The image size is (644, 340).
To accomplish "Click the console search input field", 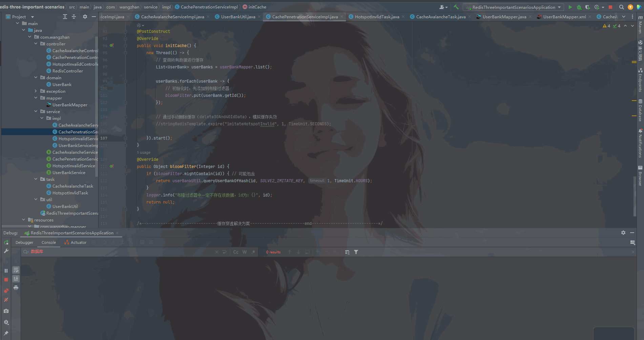I will click(x=122, y=252).
